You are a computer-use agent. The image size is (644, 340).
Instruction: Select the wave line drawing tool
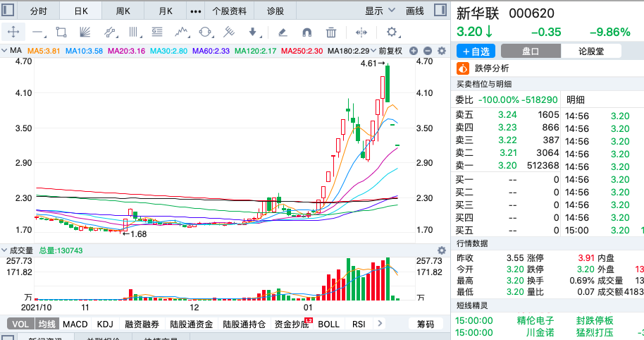pos(181,32)
